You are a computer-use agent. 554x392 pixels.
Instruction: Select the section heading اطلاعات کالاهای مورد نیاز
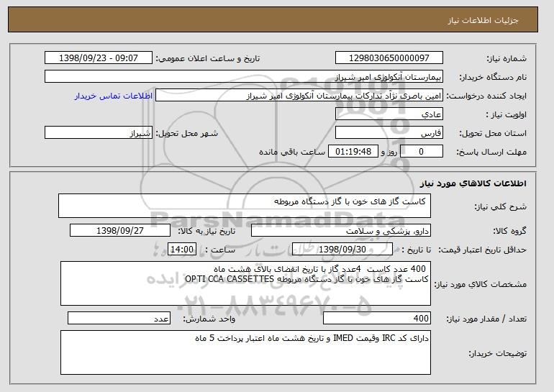point(473,183)
